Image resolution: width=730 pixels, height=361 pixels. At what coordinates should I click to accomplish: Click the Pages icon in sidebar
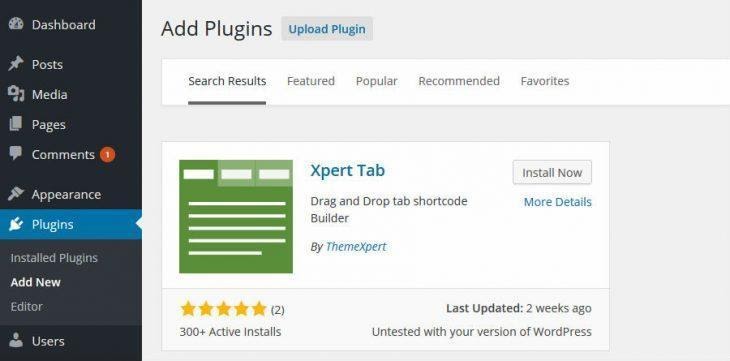click(x=16, y=124)
